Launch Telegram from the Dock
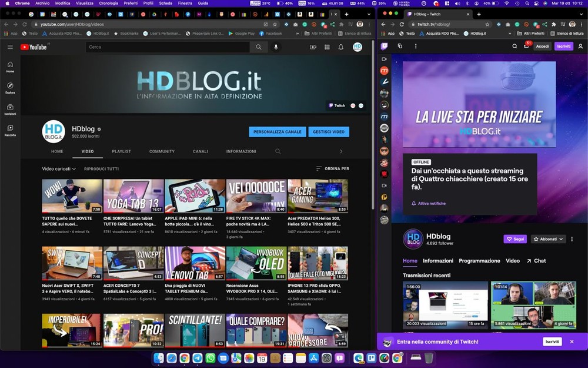The width and height of the screenshot is (588, 368). (x=198, y=358)
